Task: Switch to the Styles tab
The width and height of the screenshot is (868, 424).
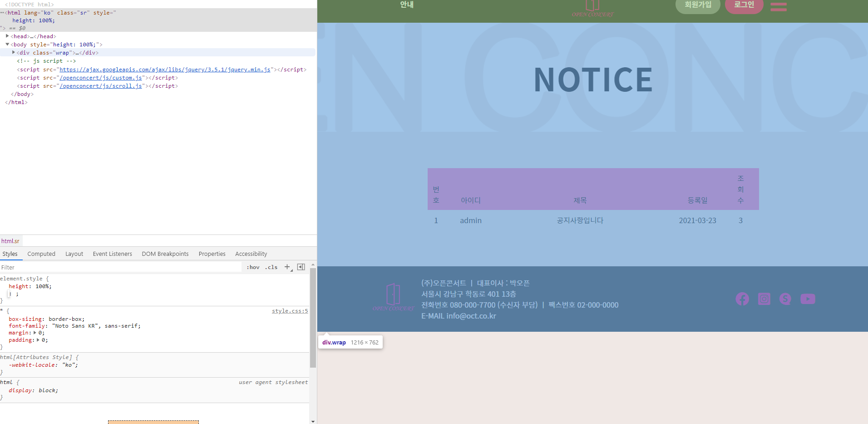Action: tap(10, 254)
